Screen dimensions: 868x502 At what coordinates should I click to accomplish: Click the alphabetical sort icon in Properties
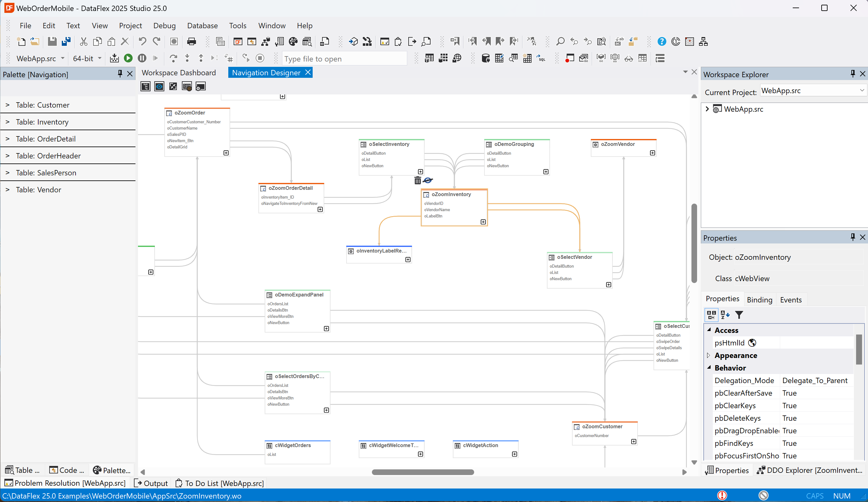(x=725, y=315)
